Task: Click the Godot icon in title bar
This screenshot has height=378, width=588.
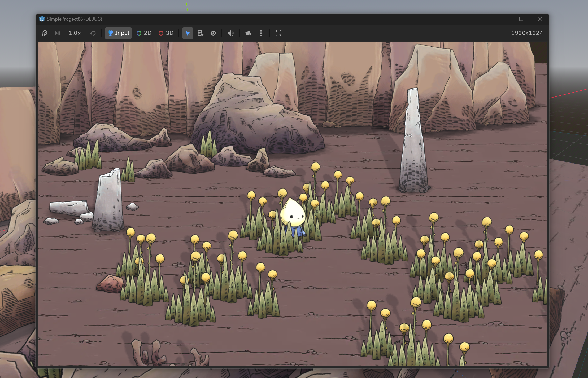Action: pos(42,19)
